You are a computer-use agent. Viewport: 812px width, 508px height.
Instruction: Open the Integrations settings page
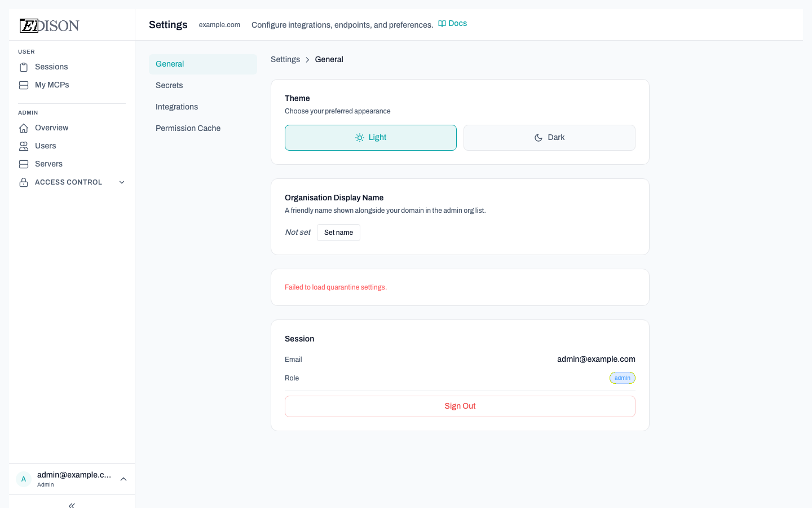coord(176,107)
